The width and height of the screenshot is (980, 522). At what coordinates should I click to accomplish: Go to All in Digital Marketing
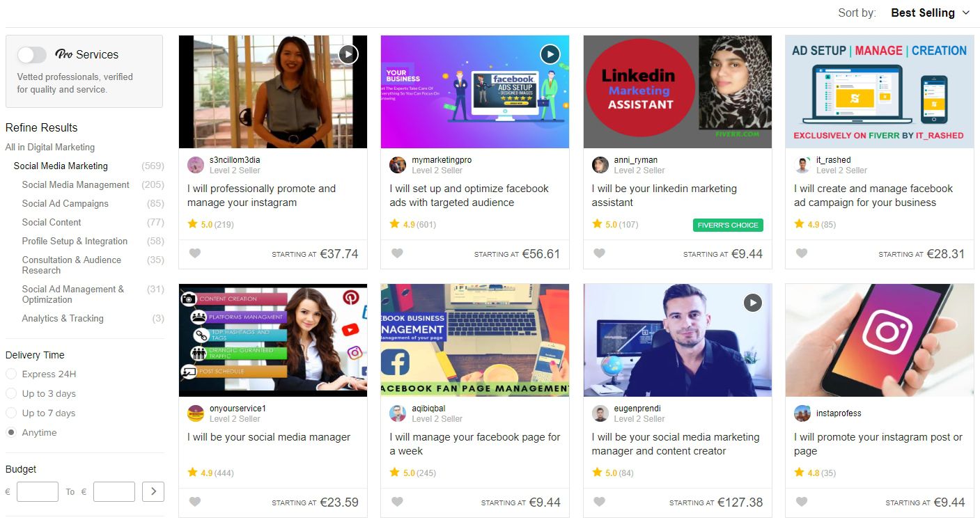coord(50,148)
